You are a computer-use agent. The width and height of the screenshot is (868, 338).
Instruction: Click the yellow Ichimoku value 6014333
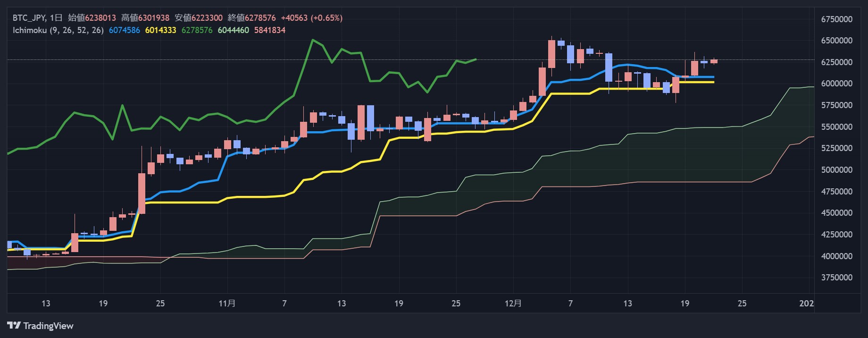(160, 30)
